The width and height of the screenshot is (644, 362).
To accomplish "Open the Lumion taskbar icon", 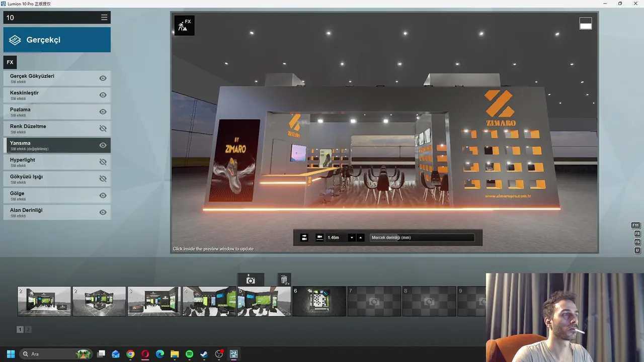I will coord(233,354).
